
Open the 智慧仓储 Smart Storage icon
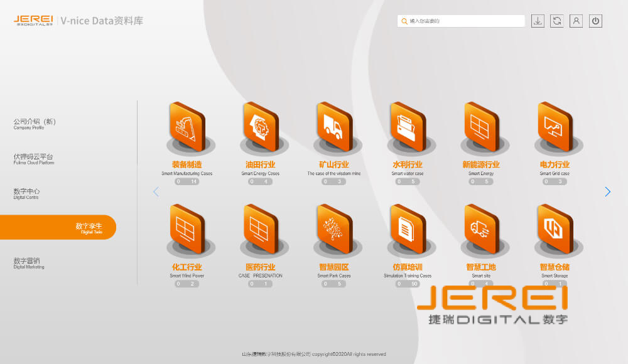coord(555,228)
